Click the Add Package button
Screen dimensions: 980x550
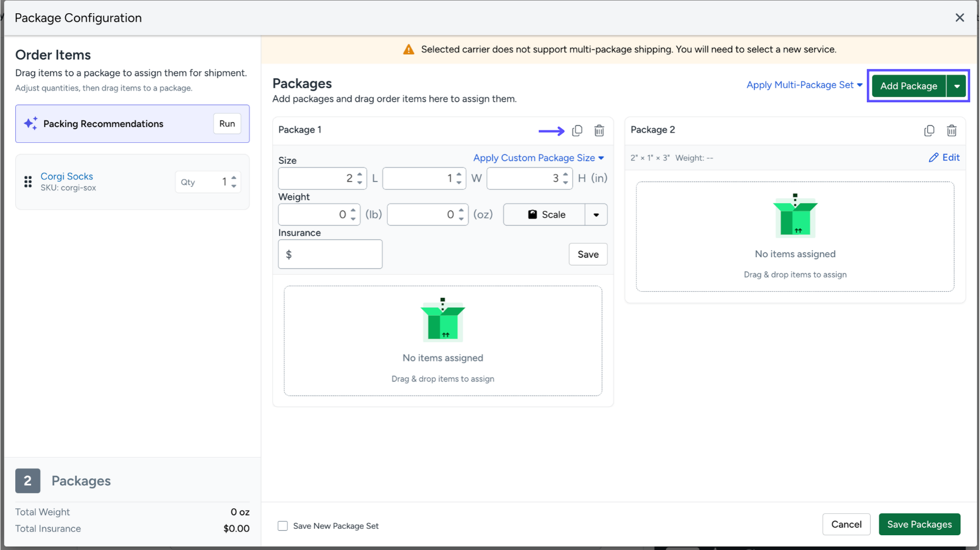click(909, 86)
